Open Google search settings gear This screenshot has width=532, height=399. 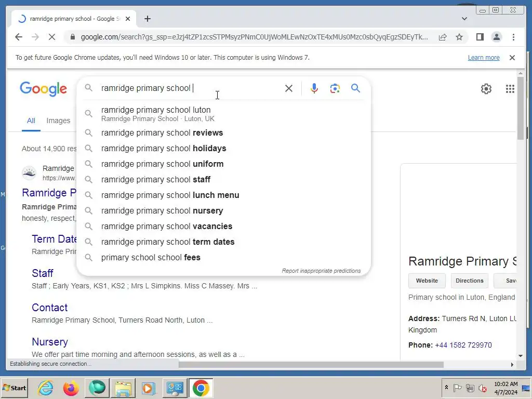[x=486, y=89]
